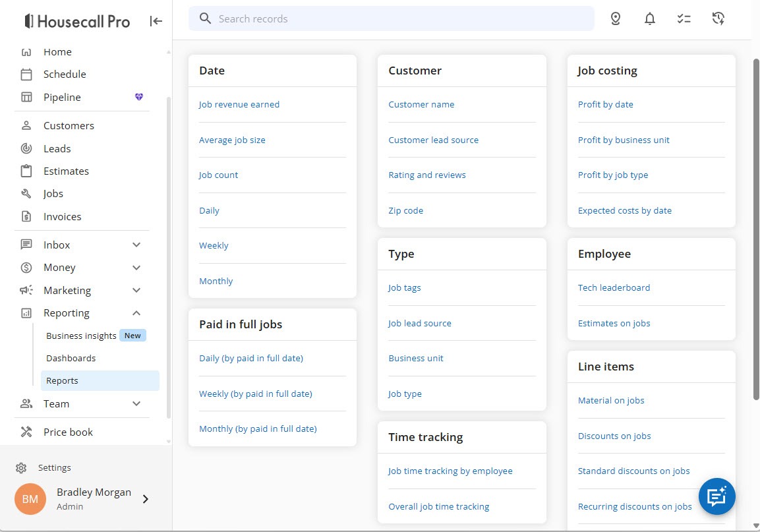The image size is (760, 532).
Task: Open the Customer lead source report
Action: tap(433, 140)
